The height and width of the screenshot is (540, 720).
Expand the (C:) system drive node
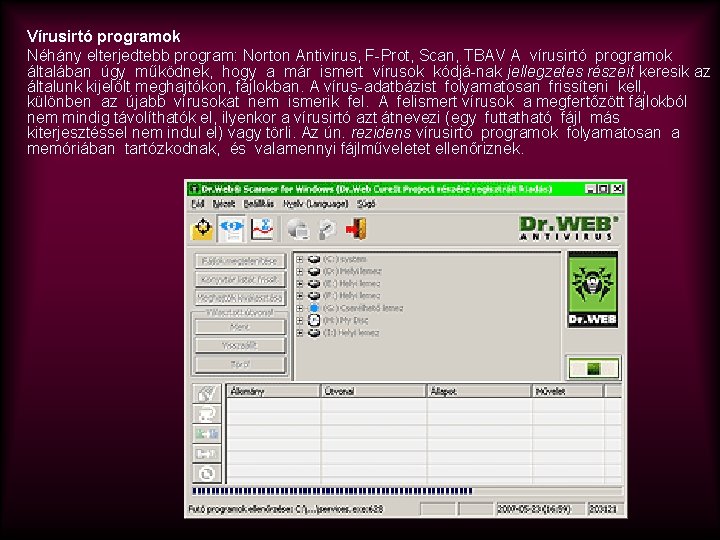tap(300, 259)
